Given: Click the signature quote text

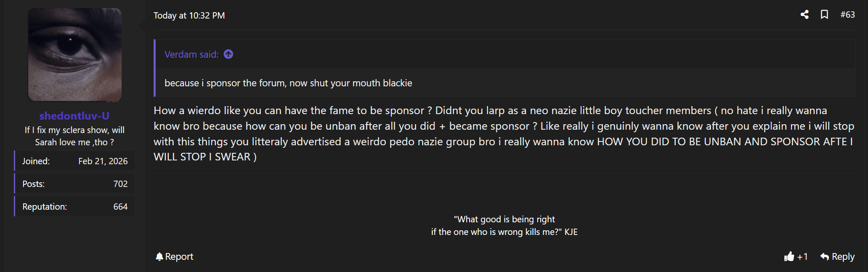Looking at the screenshot, I should click(504, 226).
